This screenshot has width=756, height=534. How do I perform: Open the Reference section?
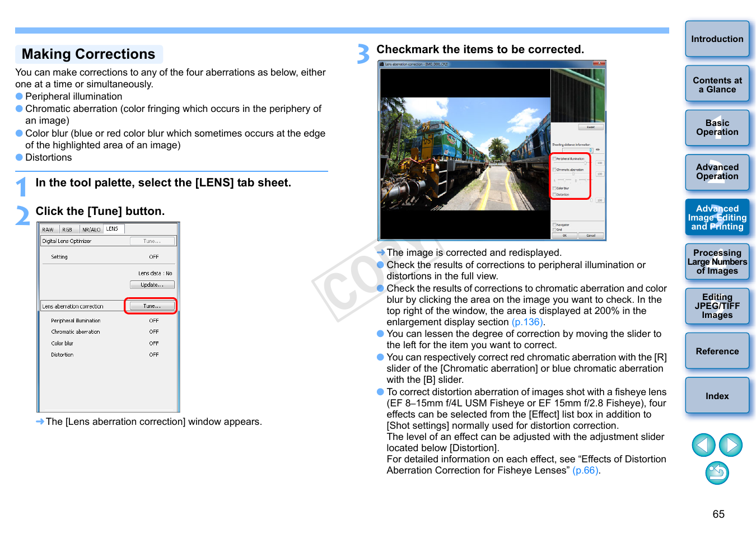click(x=717, y=351)
